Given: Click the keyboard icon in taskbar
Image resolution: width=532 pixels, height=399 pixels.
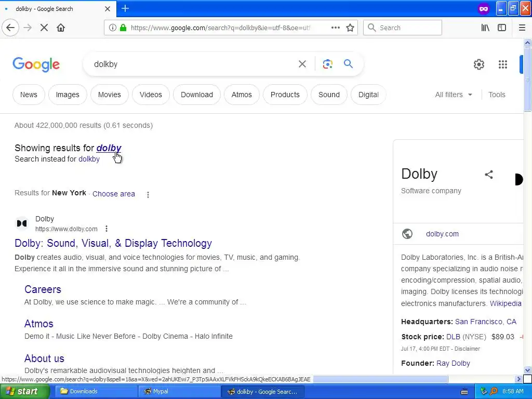Looking at the screenshot, I should tap(464, 392).
